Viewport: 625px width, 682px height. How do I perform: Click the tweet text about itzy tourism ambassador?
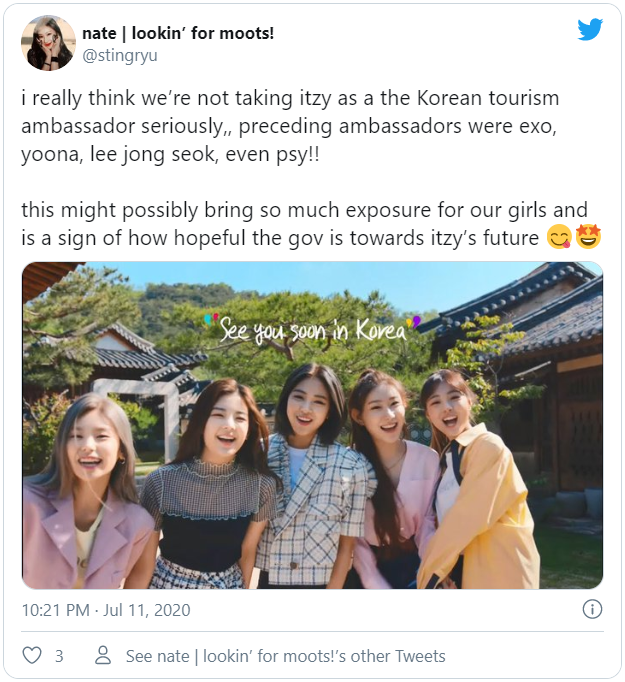pos(290,126)
